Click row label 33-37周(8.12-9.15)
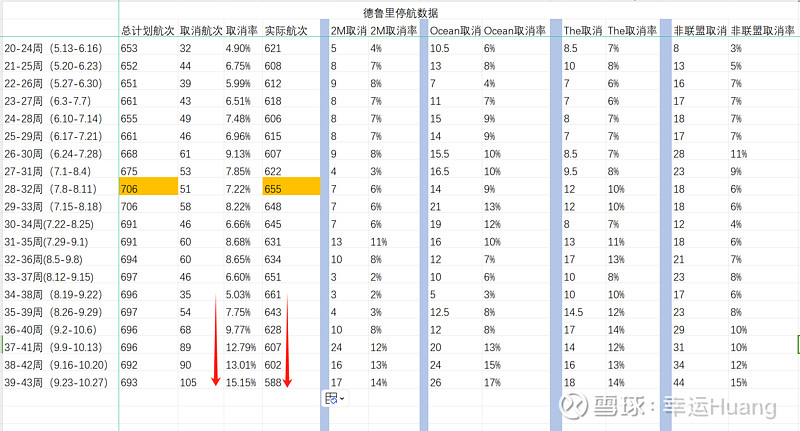 [x=49, y=277]
